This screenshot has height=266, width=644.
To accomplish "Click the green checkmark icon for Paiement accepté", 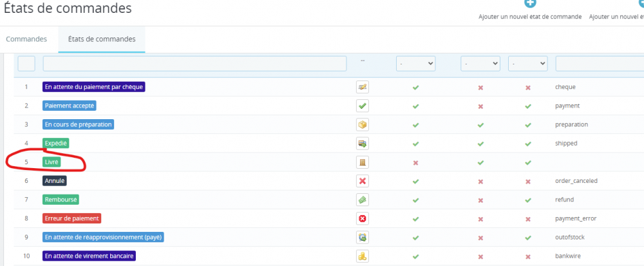I will click(362, 106).
